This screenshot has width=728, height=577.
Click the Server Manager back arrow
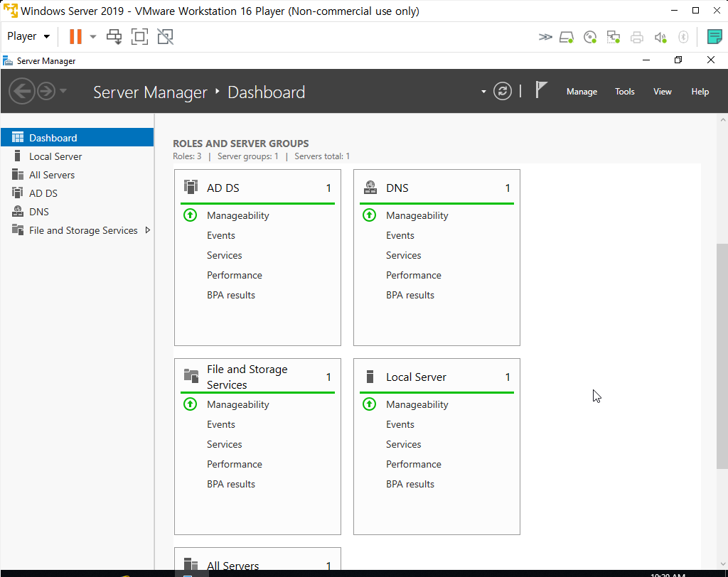pyautogui.click(x=22, y=91)
